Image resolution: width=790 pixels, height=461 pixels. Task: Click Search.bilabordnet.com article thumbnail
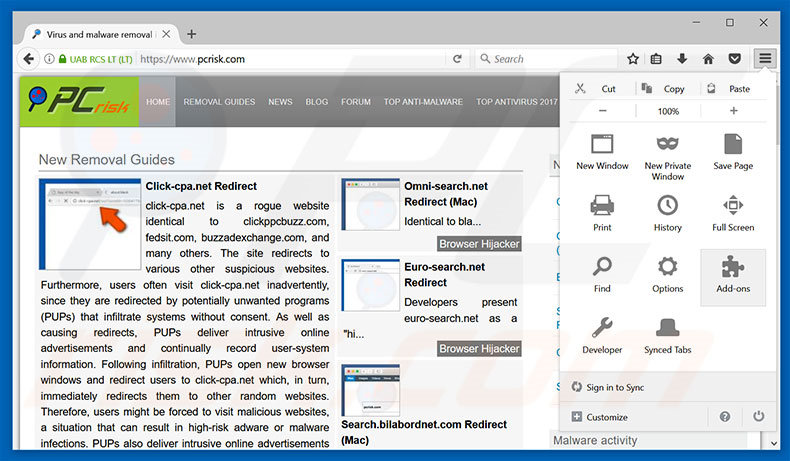pos(370,390)
